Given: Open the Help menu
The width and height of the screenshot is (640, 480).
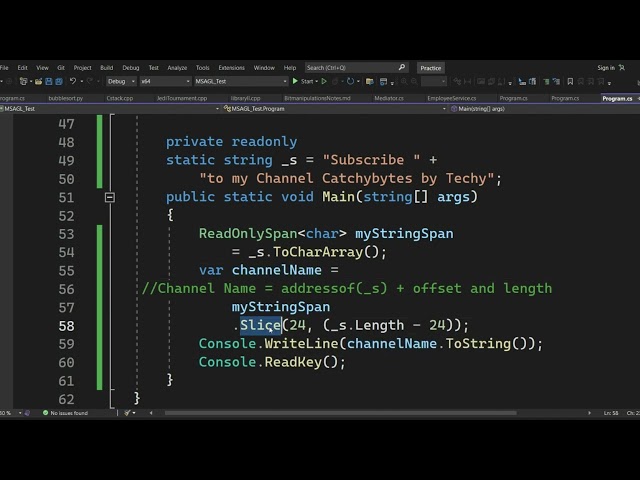Looking at the screenshot, I should pyautogui.click(x=290, y=68).
